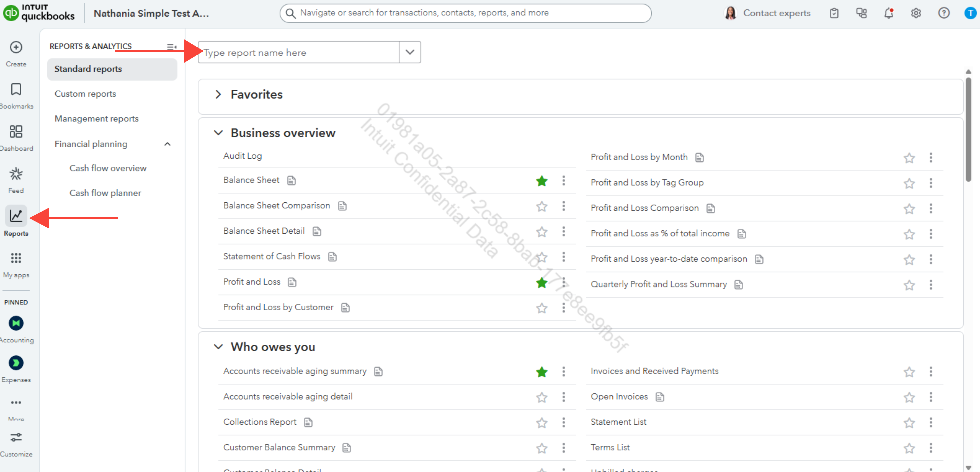
Task: Open the Create menu icon
Action: click(x=16, y=48)
